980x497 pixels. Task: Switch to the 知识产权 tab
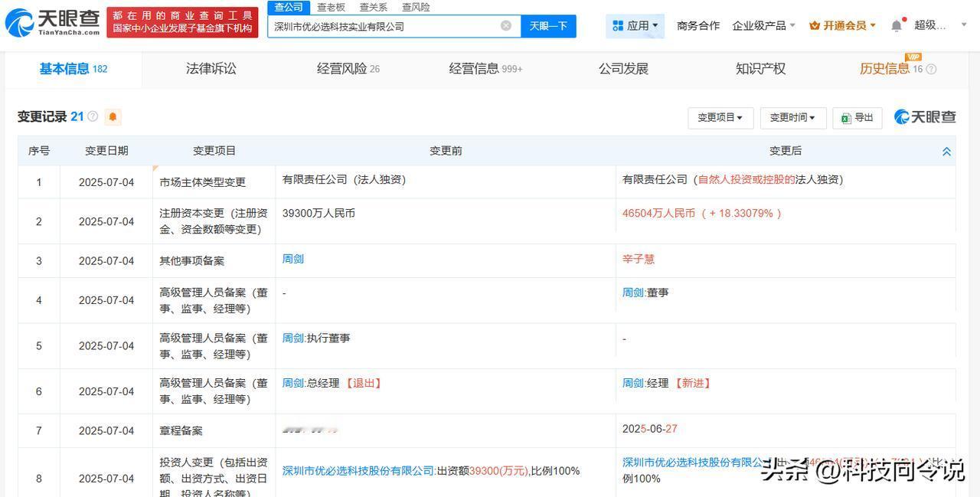[760, 69]
